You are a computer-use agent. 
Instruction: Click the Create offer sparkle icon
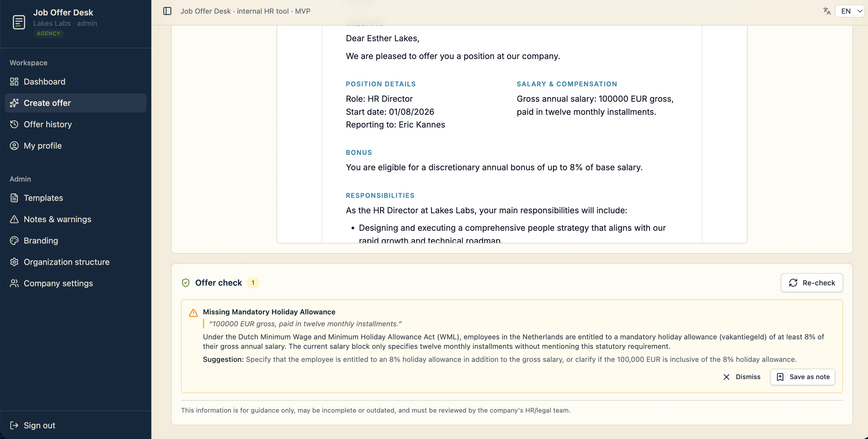tap(14, 103)
